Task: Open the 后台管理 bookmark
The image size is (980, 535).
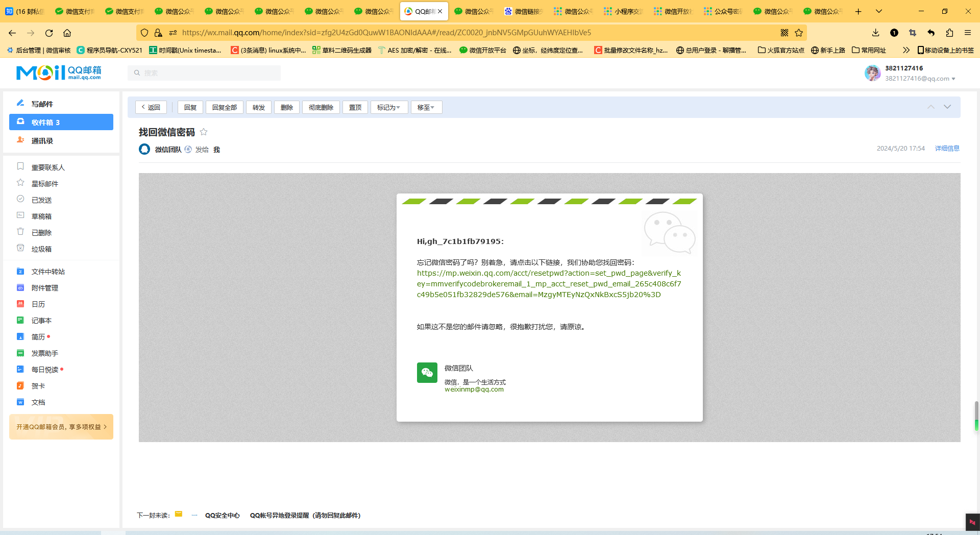Action: pos(39,50)
